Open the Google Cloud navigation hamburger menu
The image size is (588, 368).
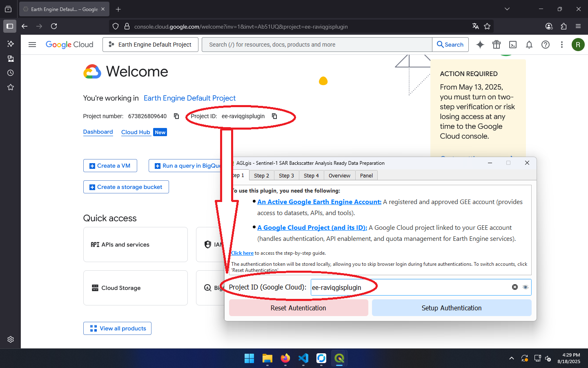pos(32,45)
